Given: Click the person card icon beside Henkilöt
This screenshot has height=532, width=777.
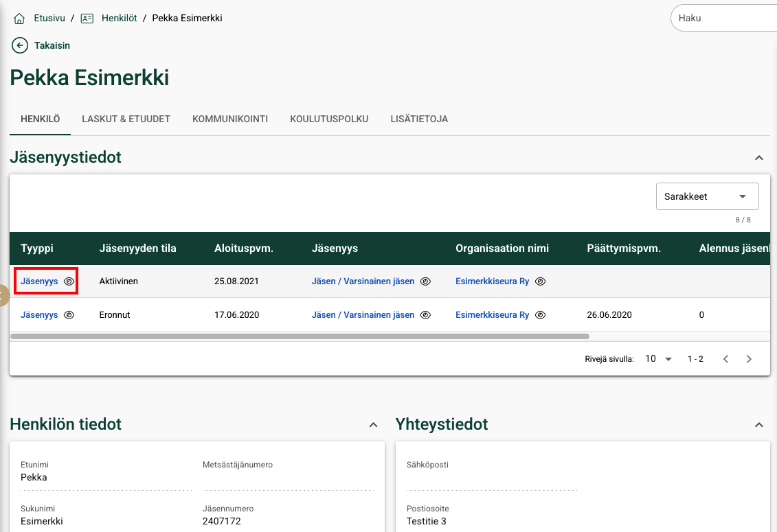Looking at the screenshot, I should click(87, 19).
